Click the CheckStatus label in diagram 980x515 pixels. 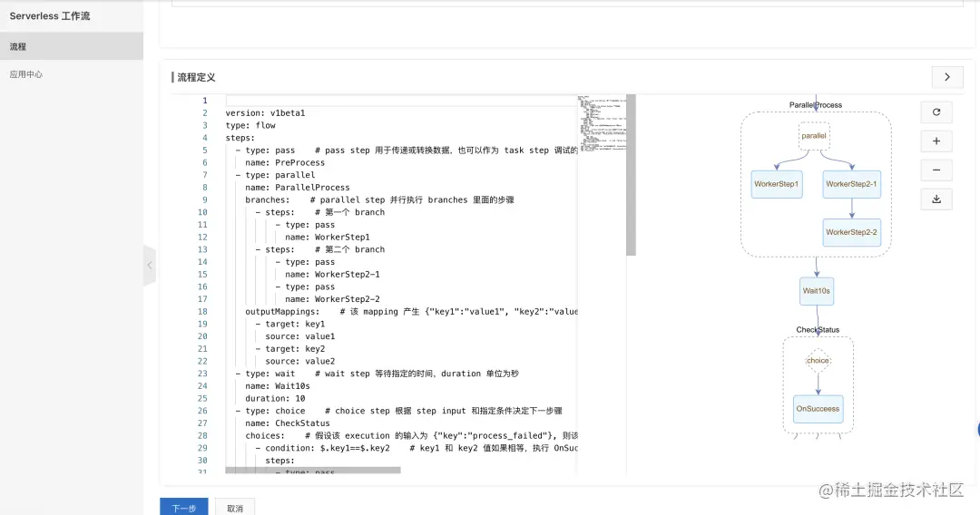click(x=818, y=330)
